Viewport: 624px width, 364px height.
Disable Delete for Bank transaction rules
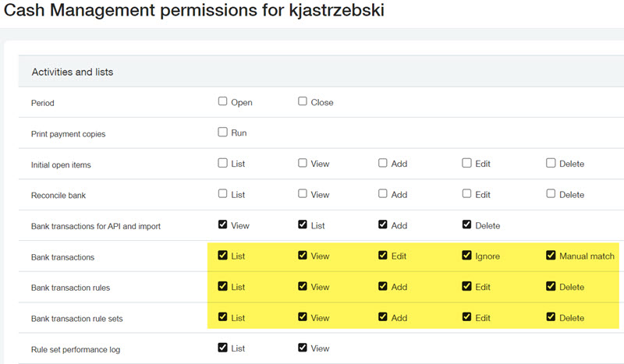(x=551, y=286)
